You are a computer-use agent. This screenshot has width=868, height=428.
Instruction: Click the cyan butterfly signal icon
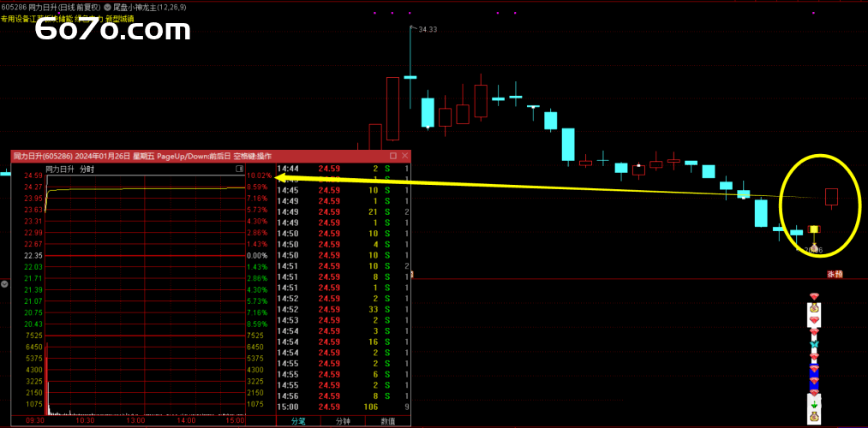(x=814, y=345)
